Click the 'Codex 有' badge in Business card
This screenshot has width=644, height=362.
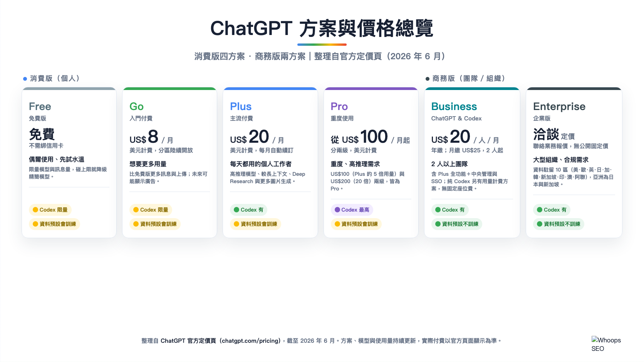click(x=450, y=210)
